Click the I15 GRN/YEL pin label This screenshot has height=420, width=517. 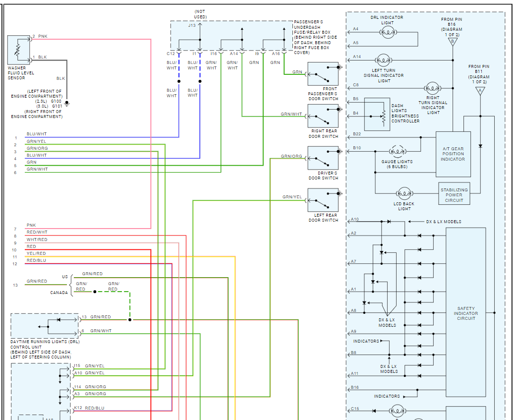[x=89, y=366]
